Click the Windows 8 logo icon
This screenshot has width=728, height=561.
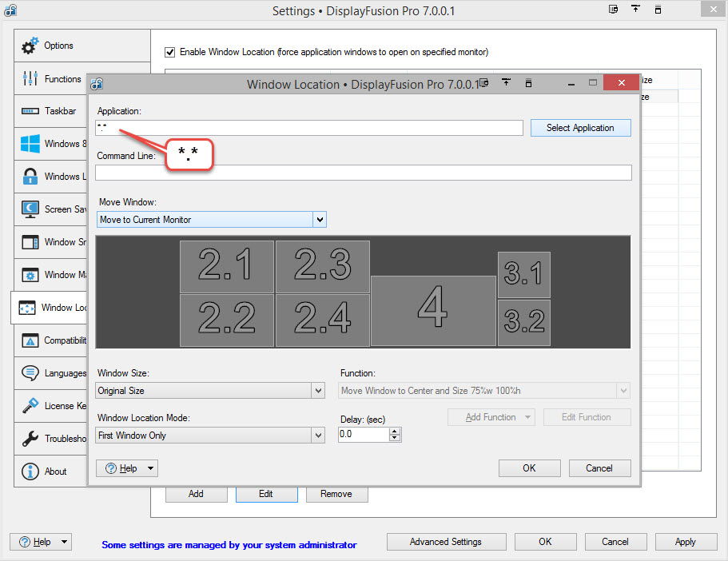pos(30,144)
